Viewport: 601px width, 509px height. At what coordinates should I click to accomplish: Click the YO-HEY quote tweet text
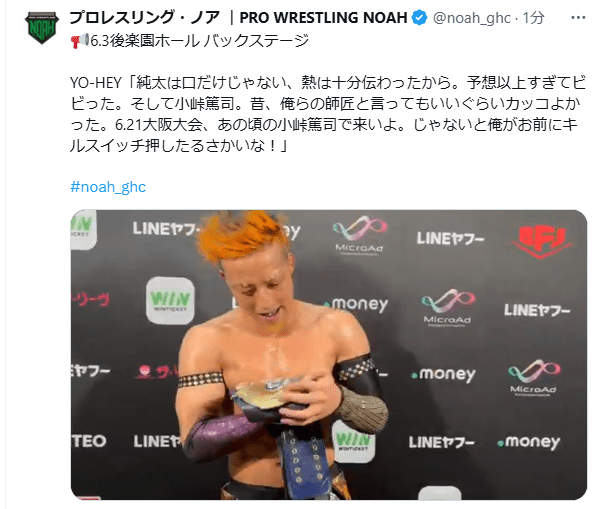click(x=328, y=114)
